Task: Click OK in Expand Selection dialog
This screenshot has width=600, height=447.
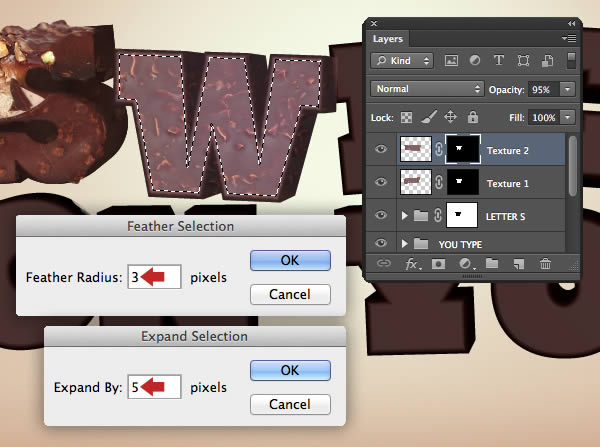Action: [290, 370]
